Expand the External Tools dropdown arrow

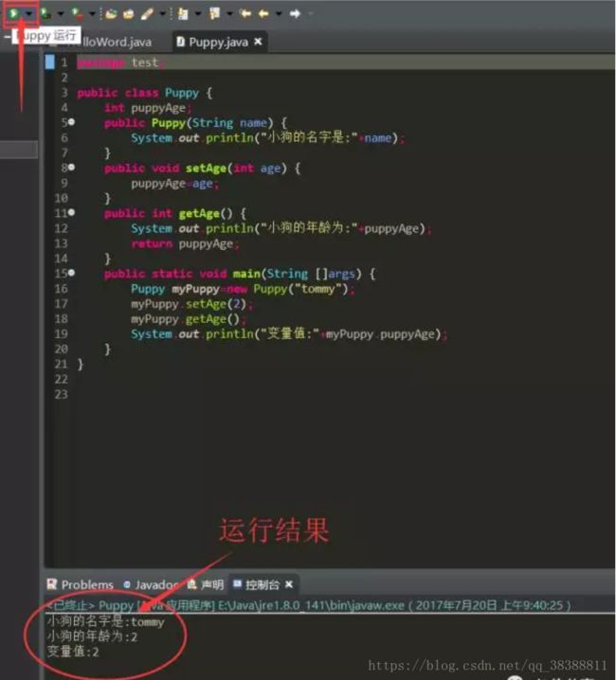click(92, 14)
